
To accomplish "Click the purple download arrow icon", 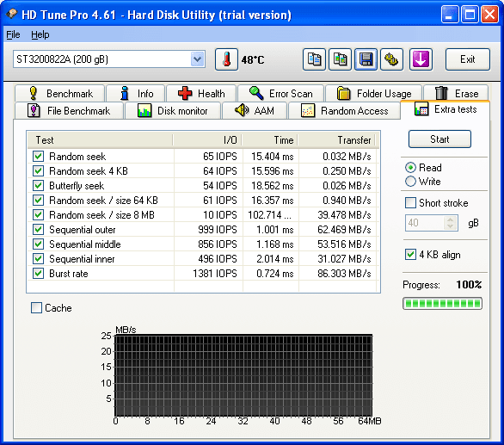I will 421,59.
